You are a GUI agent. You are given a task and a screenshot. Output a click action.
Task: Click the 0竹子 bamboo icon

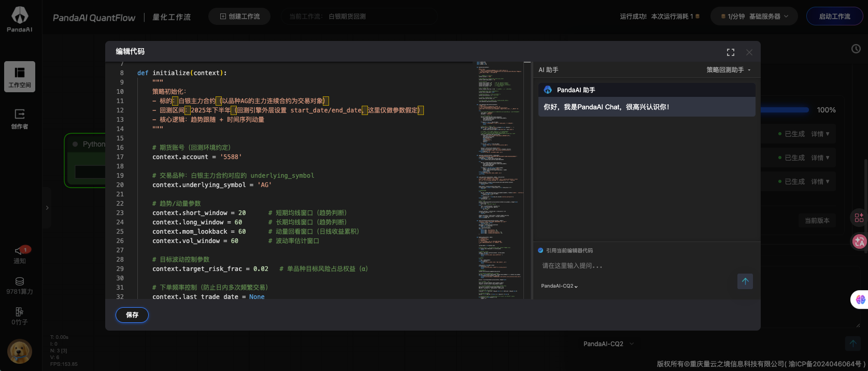pos(20,316)
